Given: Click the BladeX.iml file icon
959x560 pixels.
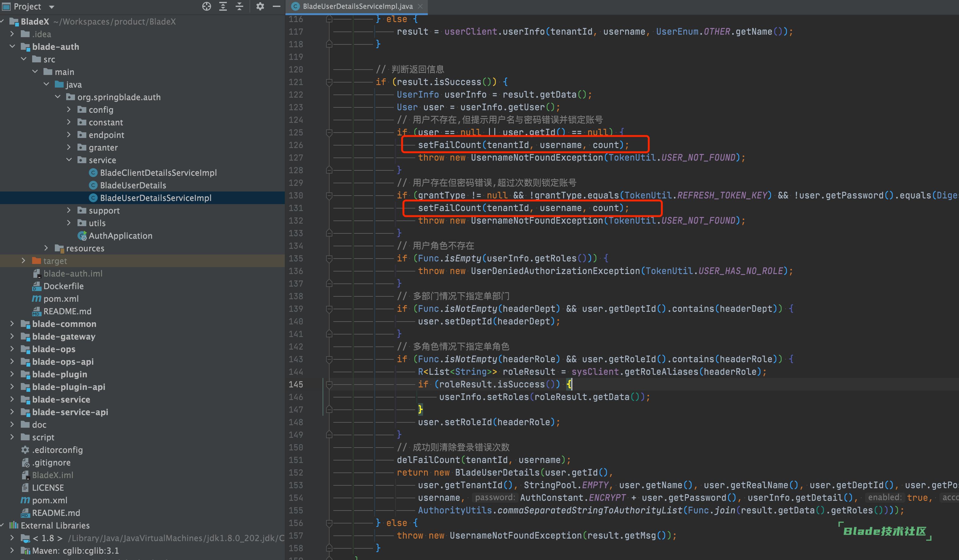Looking at the screenshot, I should (x=25, y=475).
